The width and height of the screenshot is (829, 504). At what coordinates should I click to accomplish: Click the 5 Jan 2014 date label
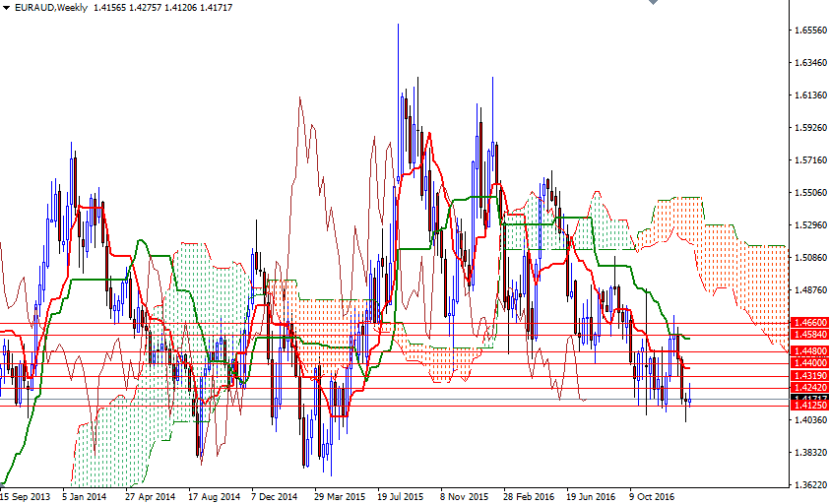[x=84, y=496]
